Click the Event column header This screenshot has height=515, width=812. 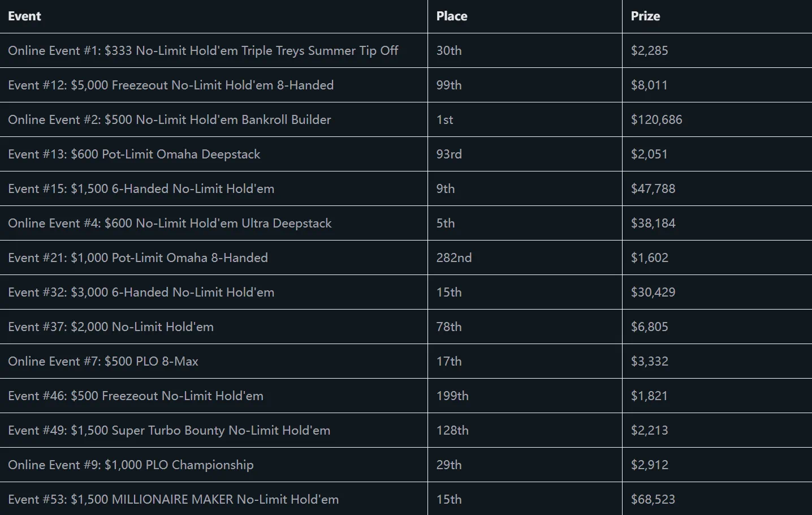(x=24, y=16)
